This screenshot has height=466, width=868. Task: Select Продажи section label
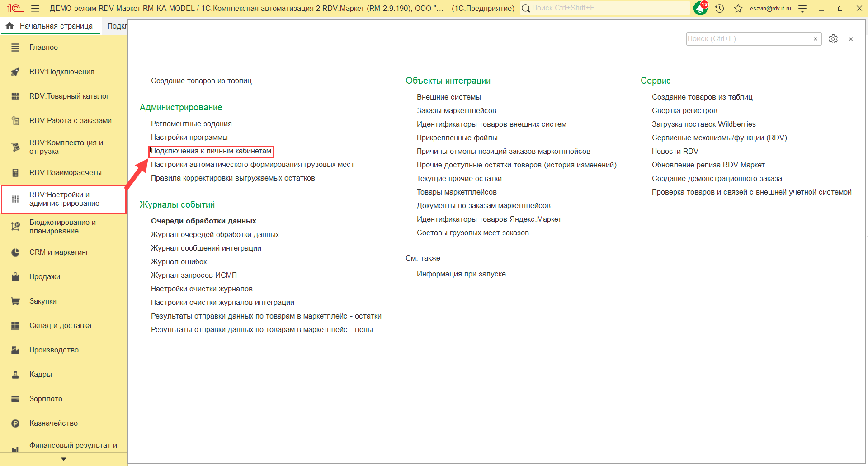tap(45, 277)
